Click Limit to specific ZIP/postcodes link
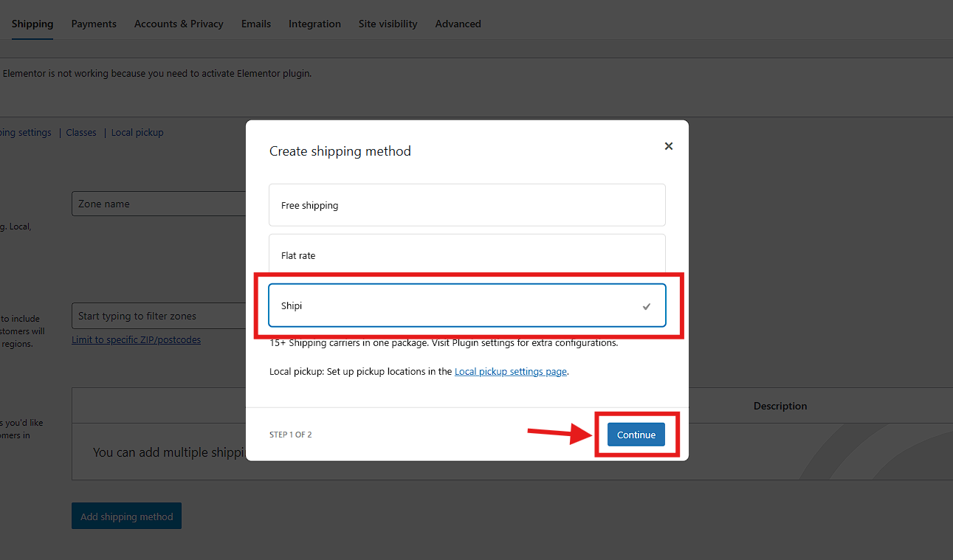953x560 pixels. [x=136, y=340]
